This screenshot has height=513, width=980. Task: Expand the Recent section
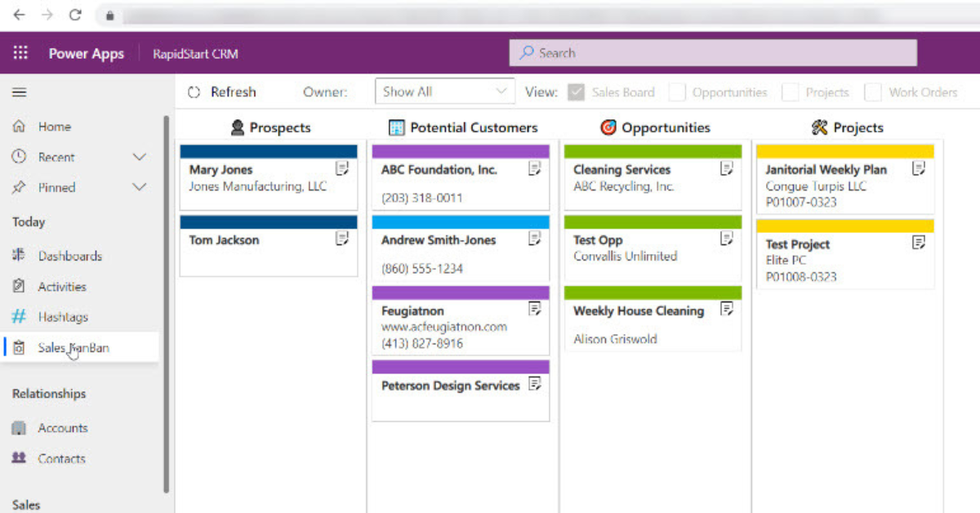click(x=141, y=157)
